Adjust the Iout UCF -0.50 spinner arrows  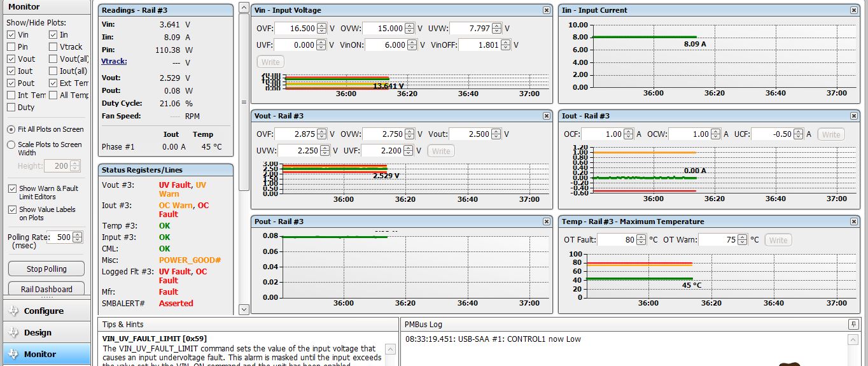(x=799, y=134)
